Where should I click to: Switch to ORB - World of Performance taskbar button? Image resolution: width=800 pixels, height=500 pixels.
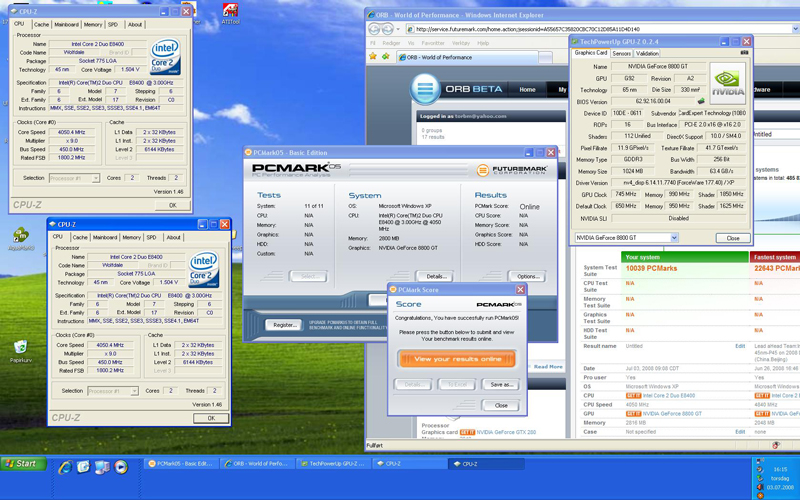tap(257, 464)
